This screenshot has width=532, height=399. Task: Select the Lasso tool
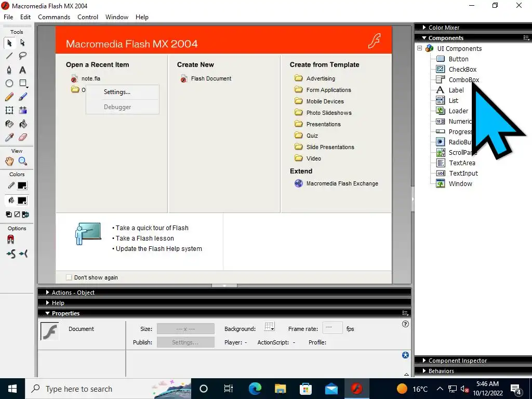(x=22, y=56)
